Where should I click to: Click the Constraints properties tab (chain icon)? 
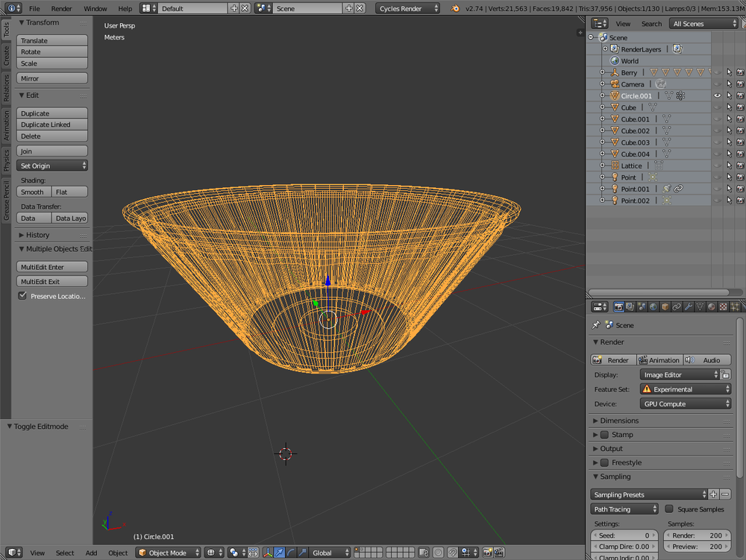(677, 306)
